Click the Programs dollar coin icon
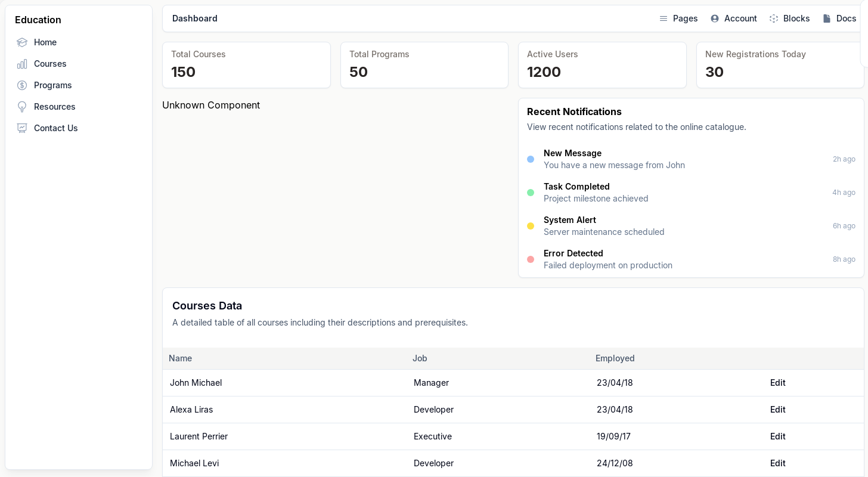This screenshot has width=868, height=477. [22, 85]
